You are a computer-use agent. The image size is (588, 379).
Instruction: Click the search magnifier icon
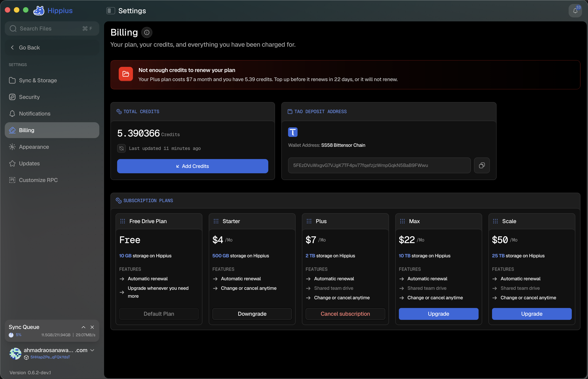13,28
